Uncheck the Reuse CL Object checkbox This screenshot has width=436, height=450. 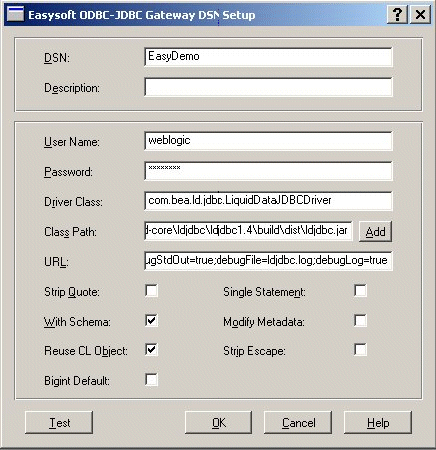(x=152, y=350)
